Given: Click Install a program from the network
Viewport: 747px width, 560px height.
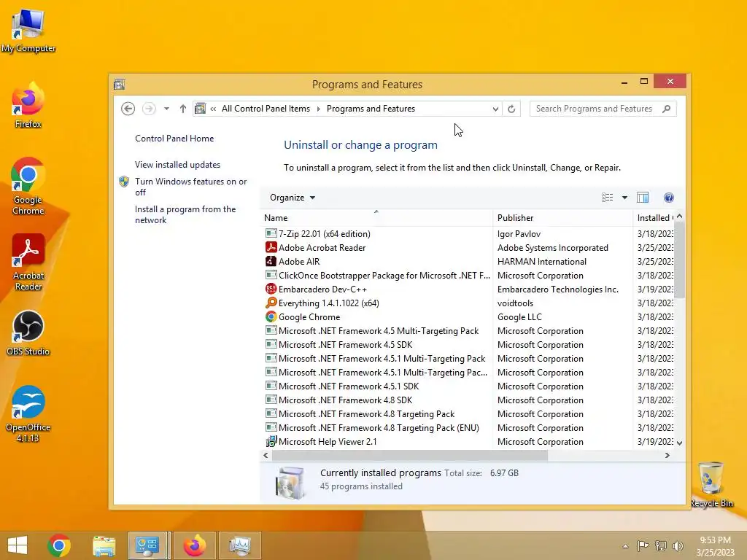Looking at the screenshot, I should click(185, 215).
